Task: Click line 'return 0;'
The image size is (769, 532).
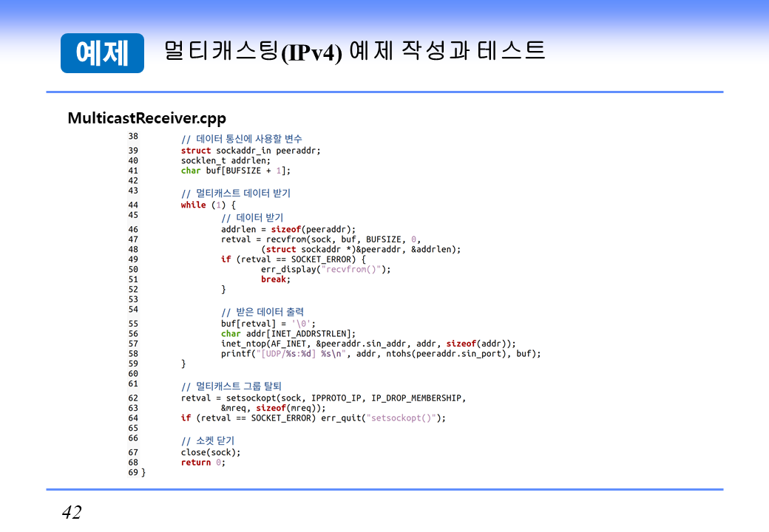Action: click(203, 463)
